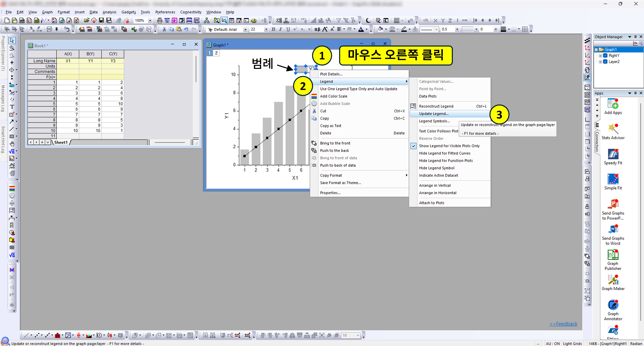
Task: Select the Zoom-In tool in the Tools toolbar
Action: (x=12, y=48)
